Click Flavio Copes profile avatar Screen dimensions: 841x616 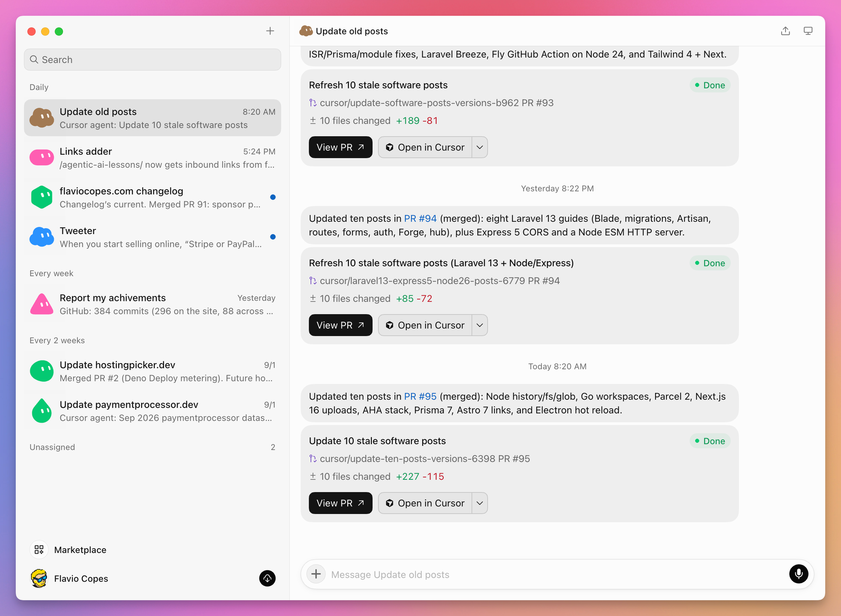(x=39, y=579)
